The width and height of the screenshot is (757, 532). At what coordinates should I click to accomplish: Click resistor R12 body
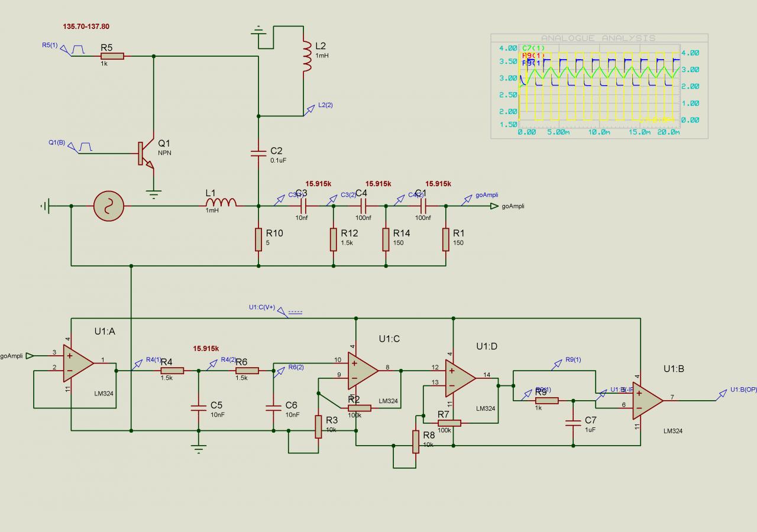coord(333,239)
